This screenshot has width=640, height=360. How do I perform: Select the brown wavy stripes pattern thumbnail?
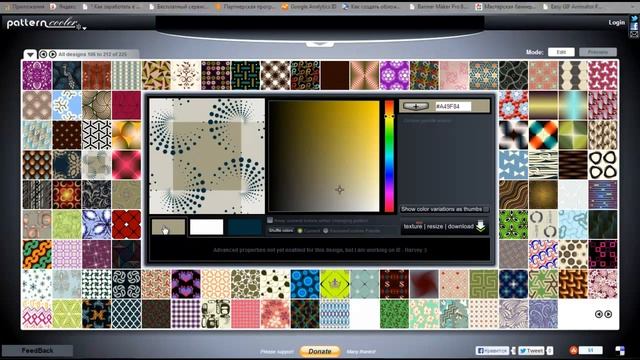[x=513, y=195]
